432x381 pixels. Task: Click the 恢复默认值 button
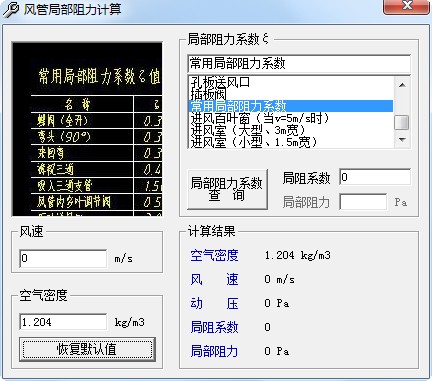[87, 349]
